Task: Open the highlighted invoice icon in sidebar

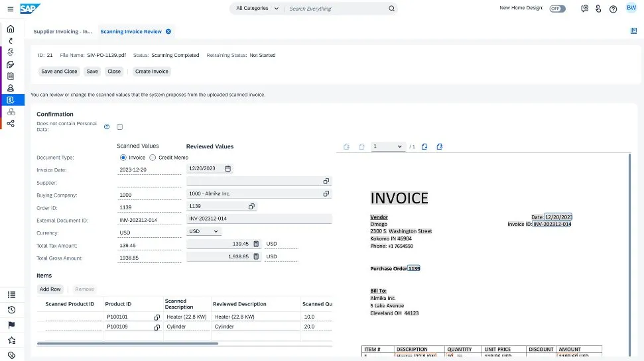Action: click(11, 100)
